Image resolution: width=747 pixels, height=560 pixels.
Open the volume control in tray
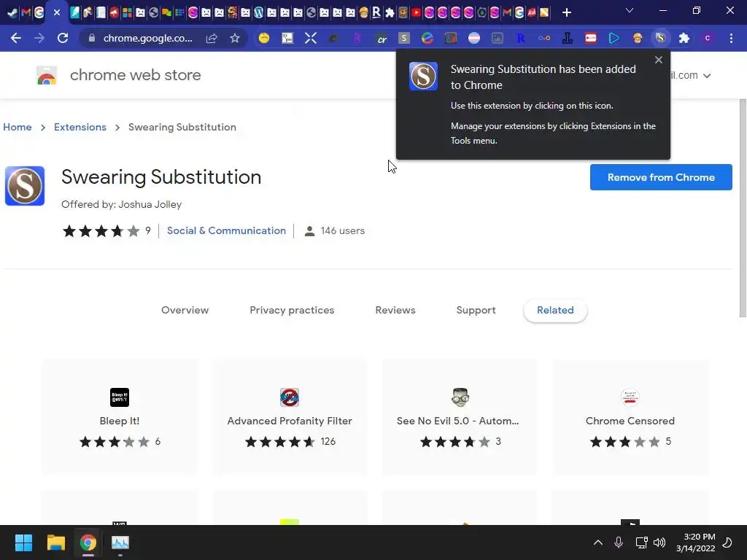coord(659,542)
